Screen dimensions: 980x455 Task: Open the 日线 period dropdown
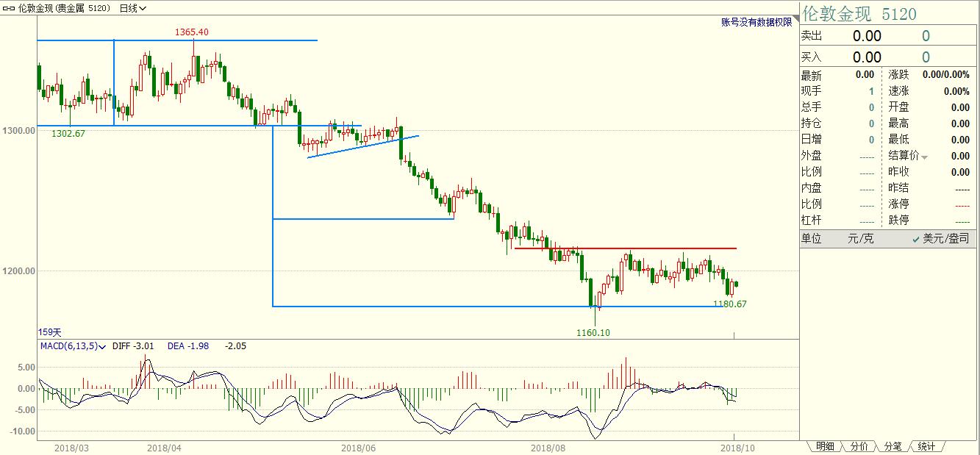tap(132, 8)
